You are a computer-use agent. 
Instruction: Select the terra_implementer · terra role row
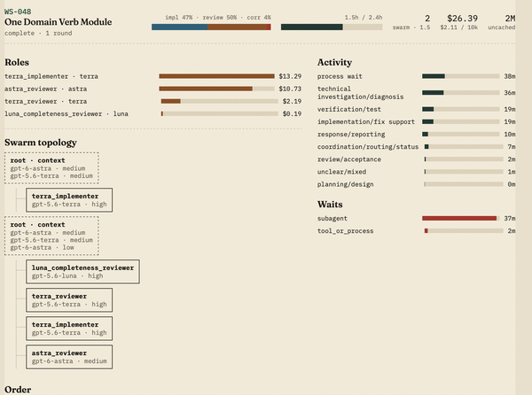153,76
